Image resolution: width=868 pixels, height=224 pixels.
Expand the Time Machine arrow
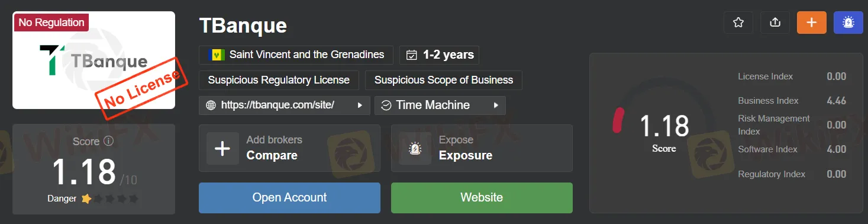tap(496, 105)
